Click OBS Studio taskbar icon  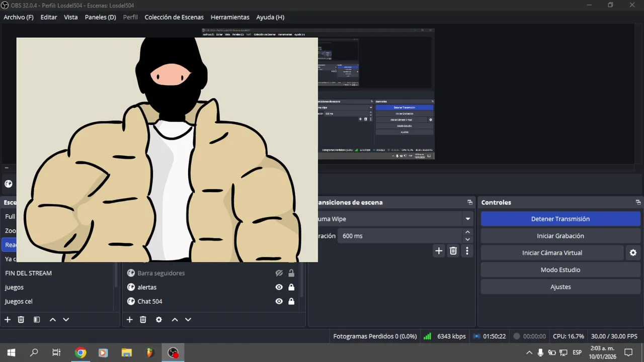click(173, 352)
